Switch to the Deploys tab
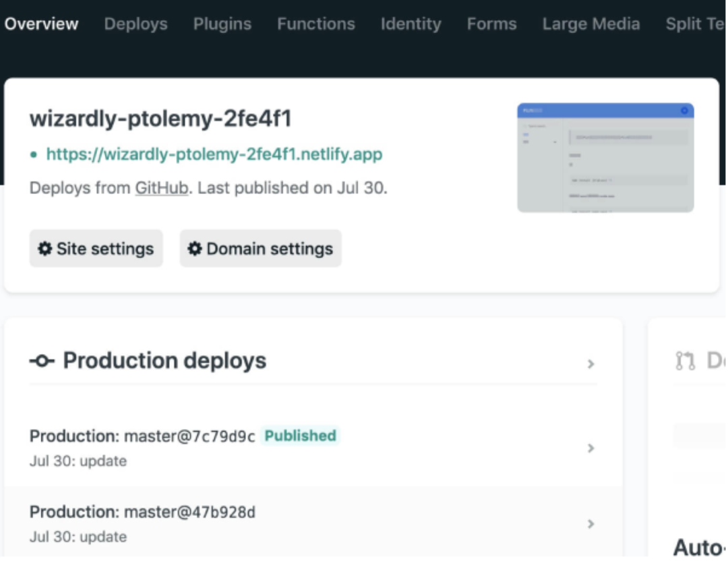 click(135, 24)
